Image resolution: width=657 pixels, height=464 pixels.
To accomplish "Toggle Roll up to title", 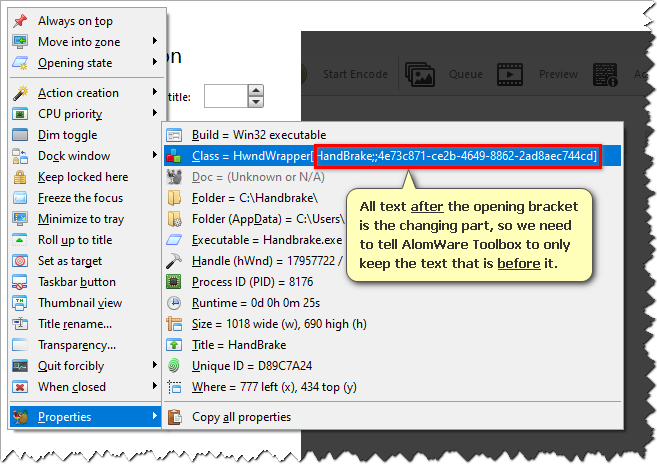I will [75, 240].
